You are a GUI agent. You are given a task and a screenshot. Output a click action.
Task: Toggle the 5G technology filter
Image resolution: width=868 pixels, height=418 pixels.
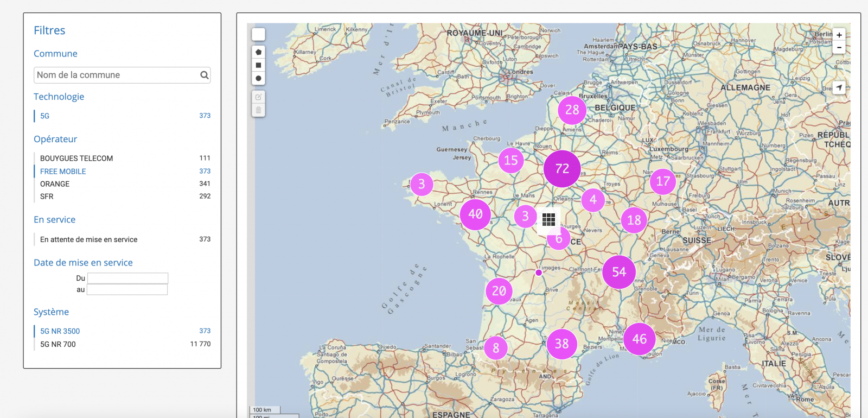[x=45, y=116]
